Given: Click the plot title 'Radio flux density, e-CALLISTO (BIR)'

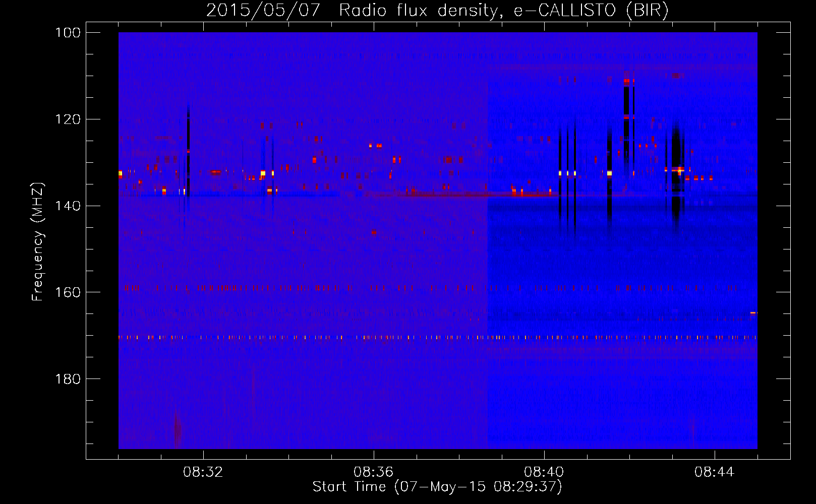Looking at the screenshot, I should tap(504, 10).
